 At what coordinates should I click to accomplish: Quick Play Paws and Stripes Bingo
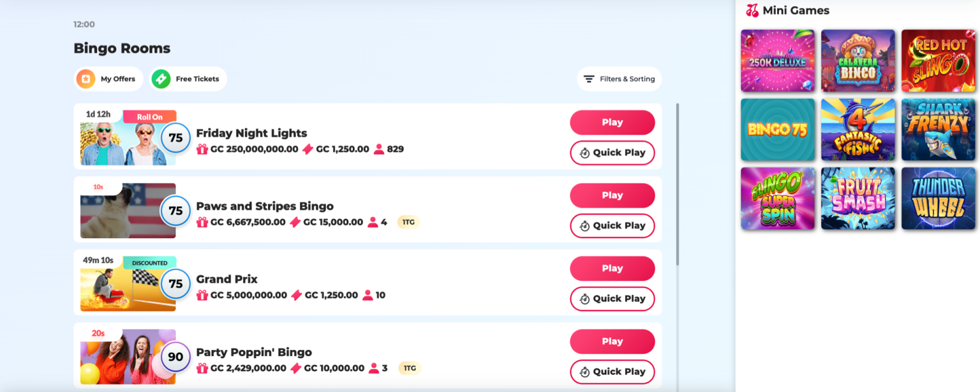click(x=612, y=225)
